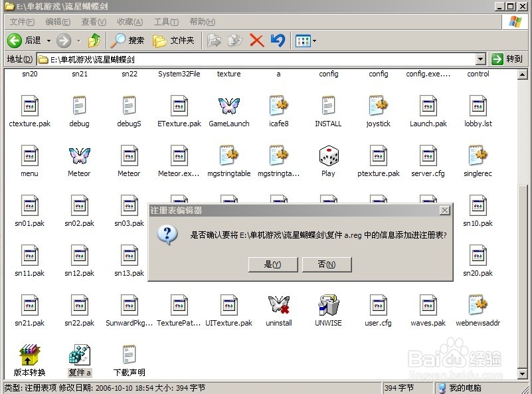Confirm with the Yes 是(Y) button
532x394 pixels.
click(273, 264)
